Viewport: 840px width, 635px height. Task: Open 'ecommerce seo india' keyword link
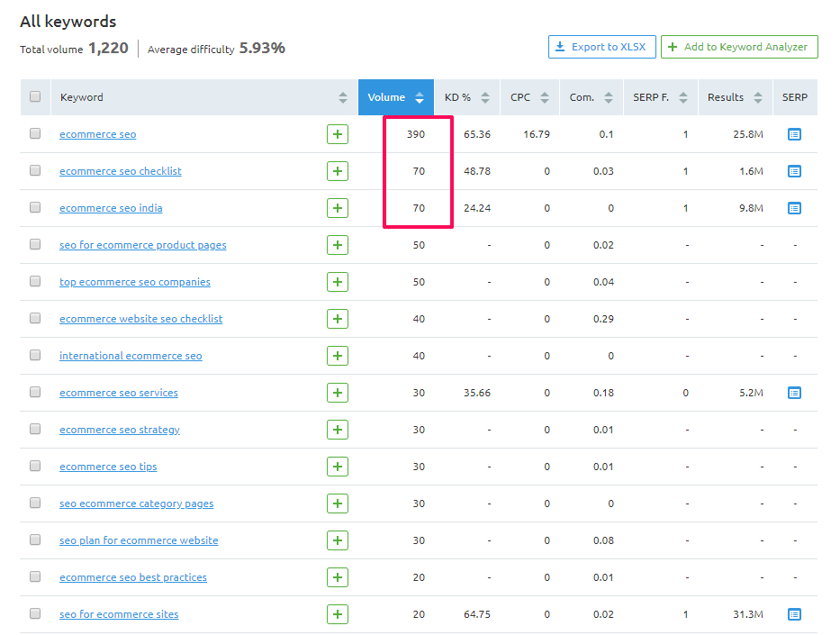click(111, 208)
